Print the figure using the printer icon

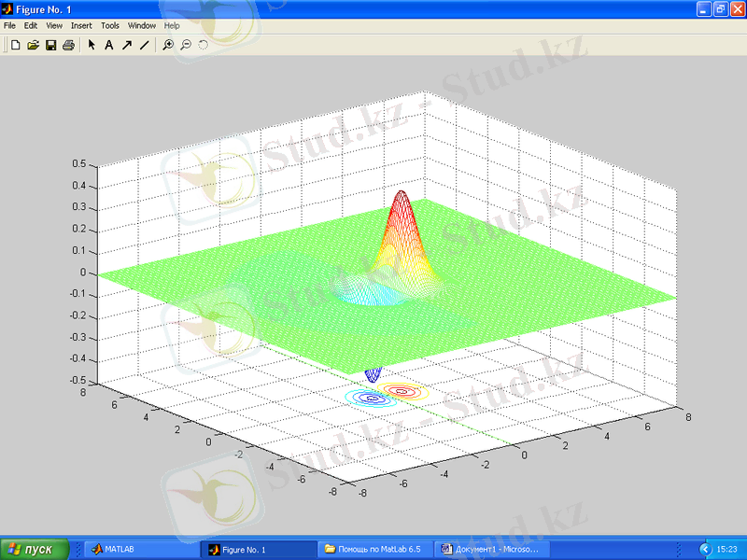(68, 44)
